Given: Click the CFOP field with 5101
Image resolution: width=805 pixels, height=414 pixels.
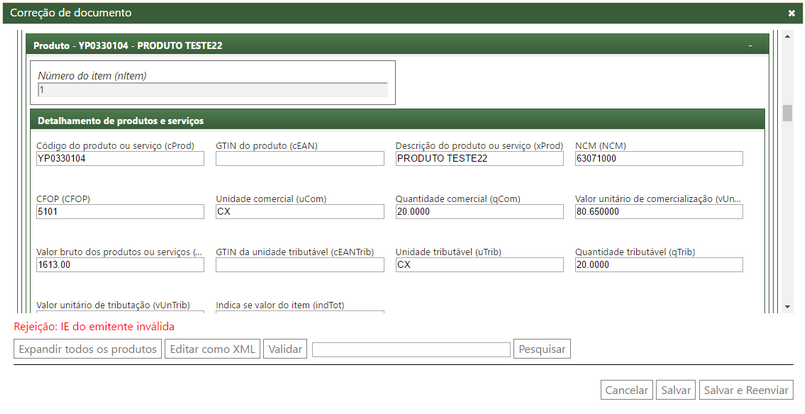Looking at the screenshot, I should coord(120,212).
